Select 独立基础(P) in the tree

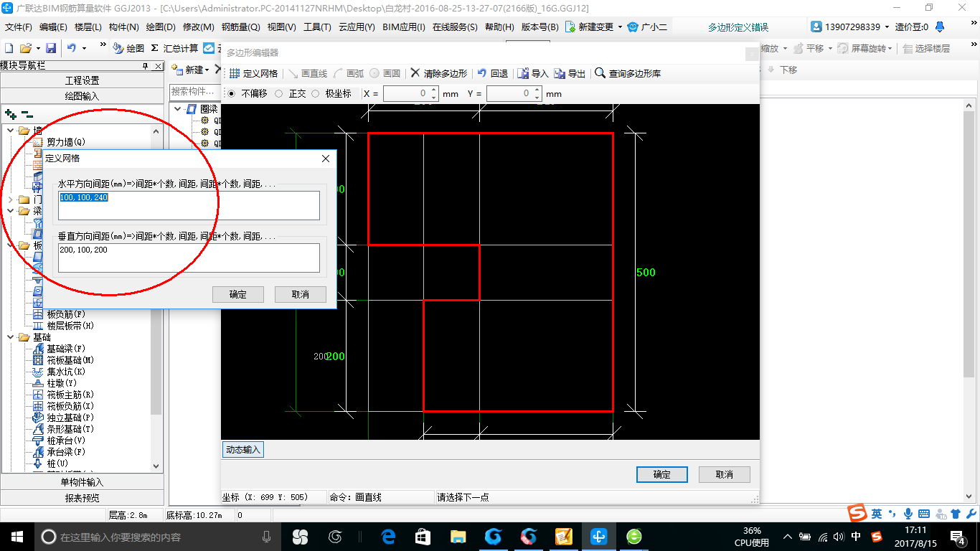click(x=70, y=418)
